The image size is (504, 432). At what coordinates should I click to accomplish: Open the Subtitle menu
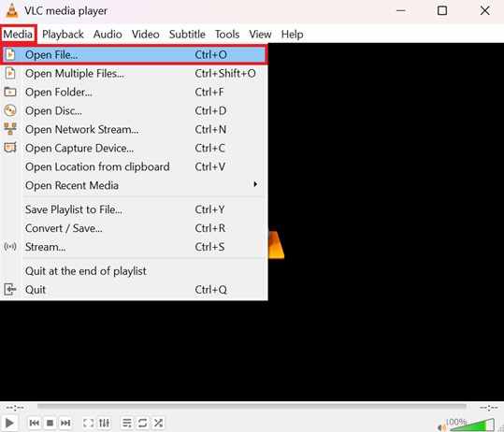click(187, 34)
